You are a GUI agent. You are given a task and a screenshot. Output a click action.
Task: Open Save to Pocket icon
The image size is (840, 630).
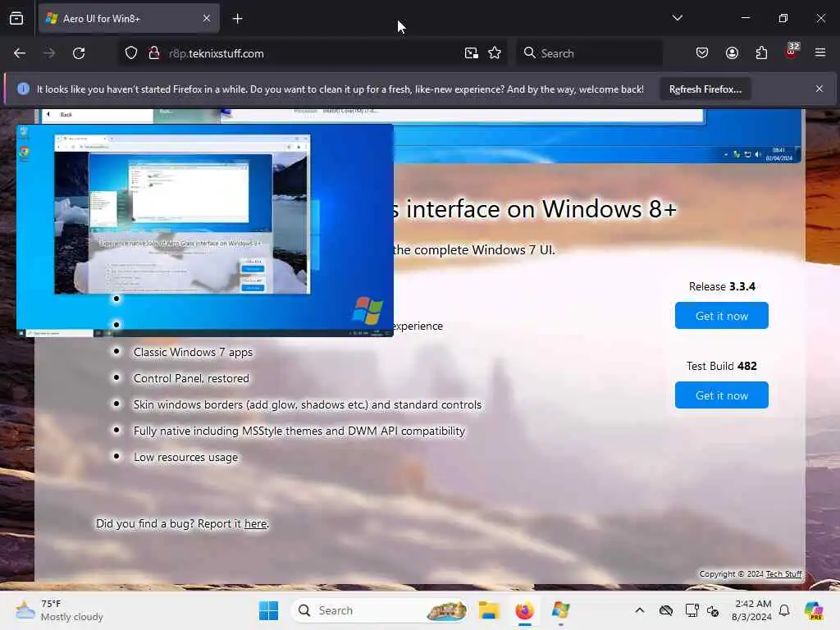[702, 52]
